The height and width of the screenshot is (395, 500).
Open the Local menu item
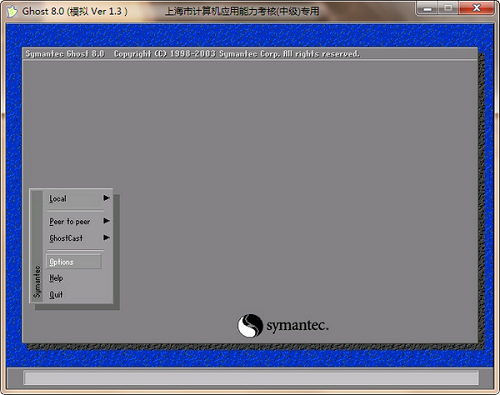click(58, 199)
